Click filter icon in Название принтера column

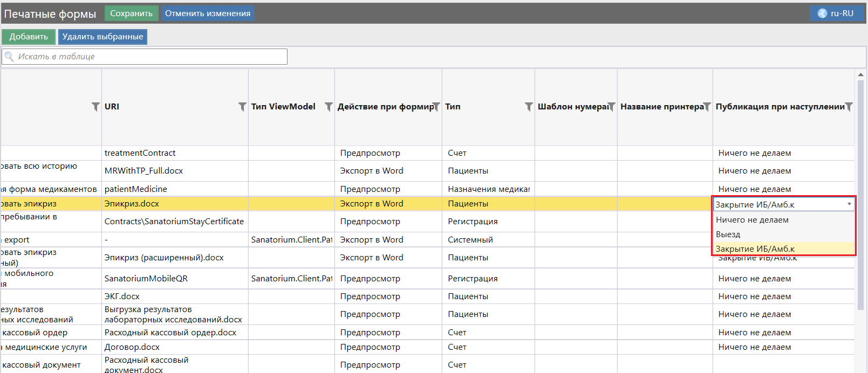tap(707, 107)
